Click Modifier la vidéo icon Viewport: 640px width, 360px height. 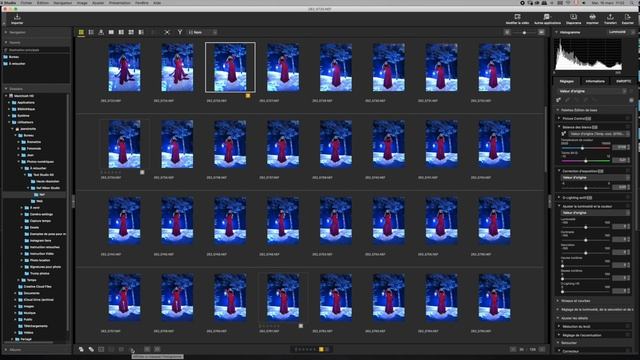pos(517,19)
